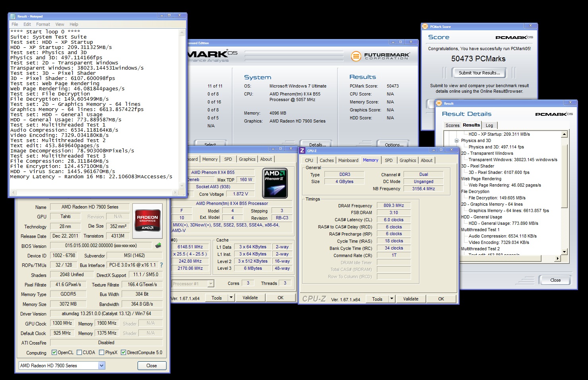
Task: Click the Core Voltage 1.872 V field
Action: coord(241,194)
